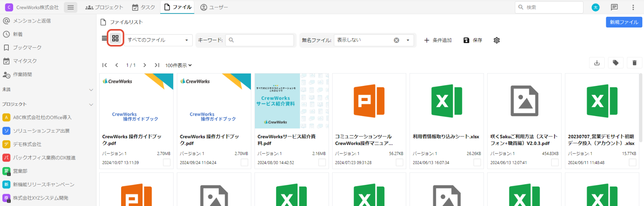Select checkbox of 咲くSakuご利用方法 pdf
Screen dimensions: 644x206
click(555, 162)
